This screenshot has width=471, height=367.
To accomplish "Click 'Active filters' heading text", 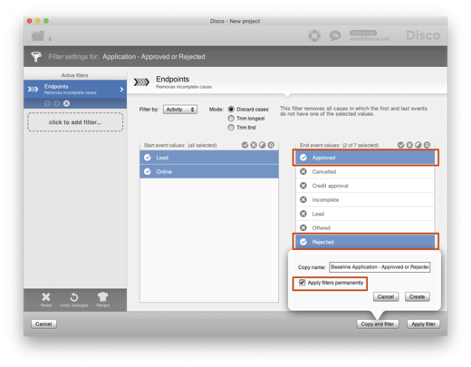I will [75, 75].
